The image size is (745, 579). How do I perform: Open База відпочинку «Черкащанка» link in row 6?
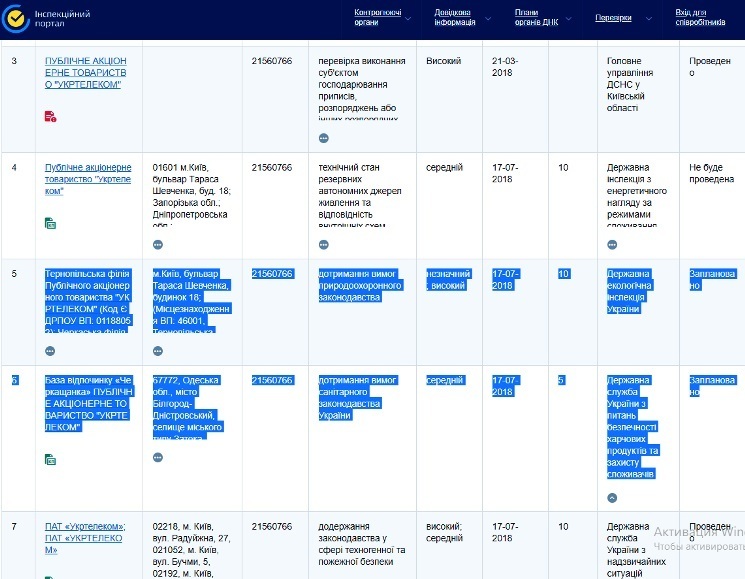click(x=89, y=403)
